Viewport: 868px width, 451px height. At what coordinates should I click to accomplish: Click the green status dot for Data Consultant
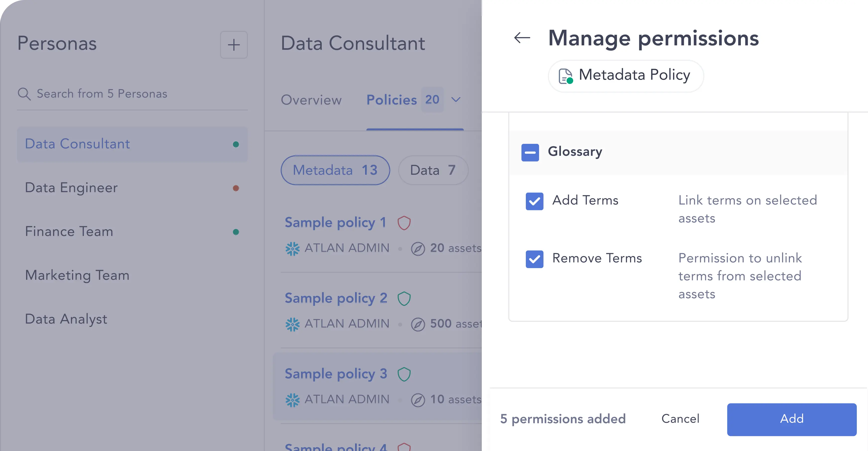pyautogui.click(x=236, y=144)
